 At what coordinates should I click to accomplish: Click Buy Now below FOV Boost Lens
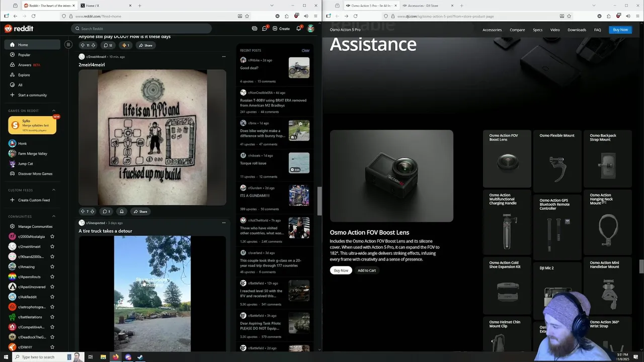pyautogui.click(x=341, y=270)
